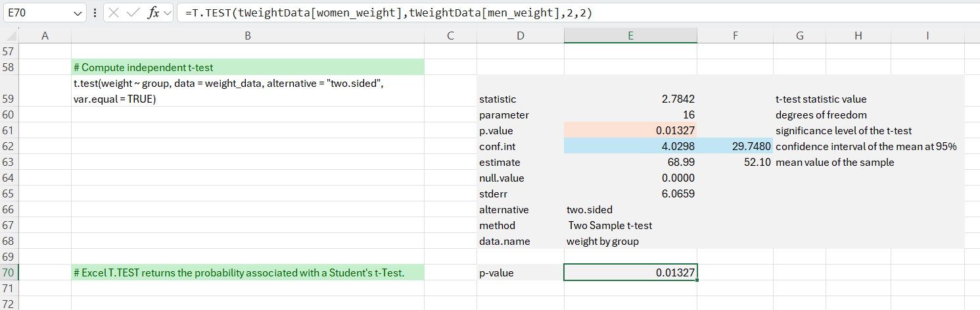Select the blue conf.int cell 4.0298
The width and height of the screenshot is (980, 310).
[x=630, y=146]
